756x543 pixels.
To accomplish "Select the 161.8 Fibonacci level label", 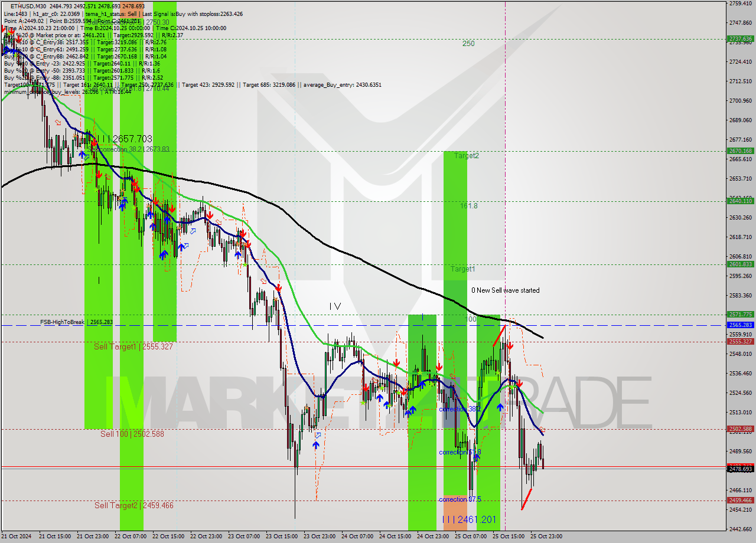I will tap(469, 206).
